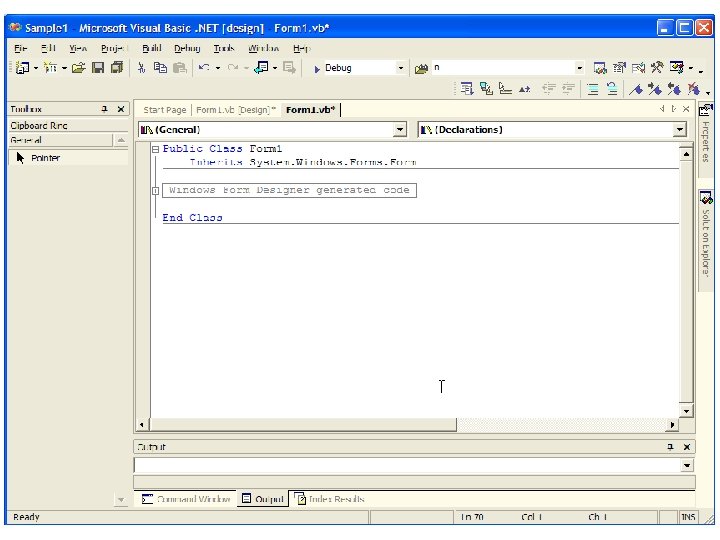Expand the Windows Form Designer generated code region
The width and height of the screenshot is (720, 540).
pyautogui.click(x=156, y=191)
